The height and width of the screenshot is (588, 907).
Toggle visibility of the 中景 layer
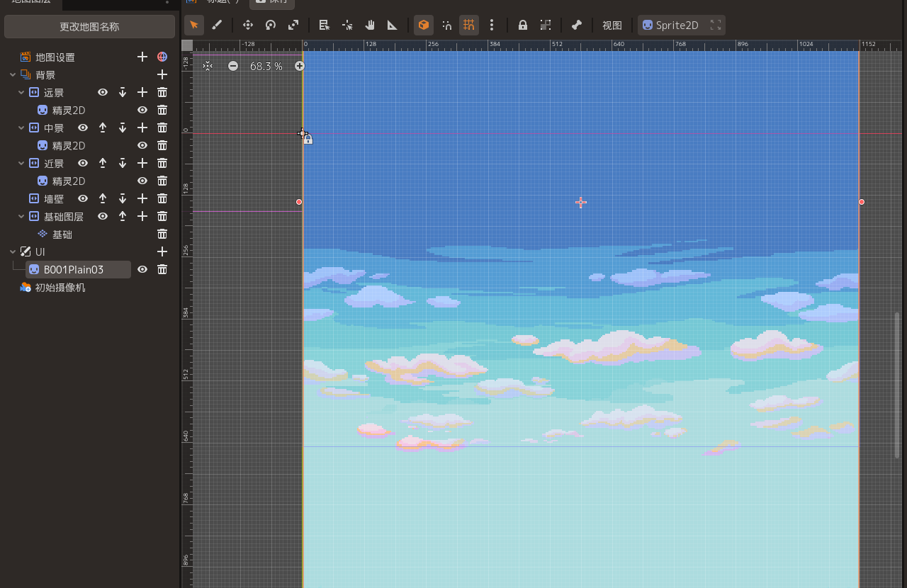83,128
